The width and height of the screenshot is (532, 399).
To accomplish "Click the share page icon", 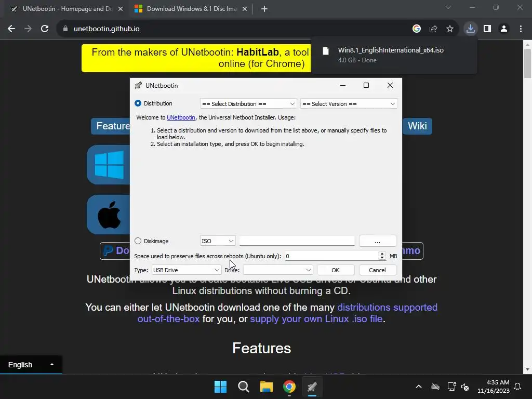I will [433, 29].
